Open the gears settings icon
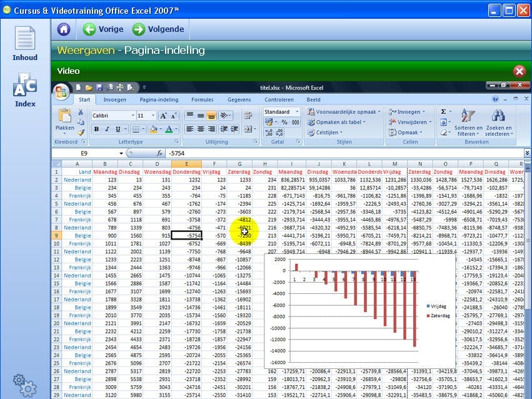532x399 pixels. (24, 385)
